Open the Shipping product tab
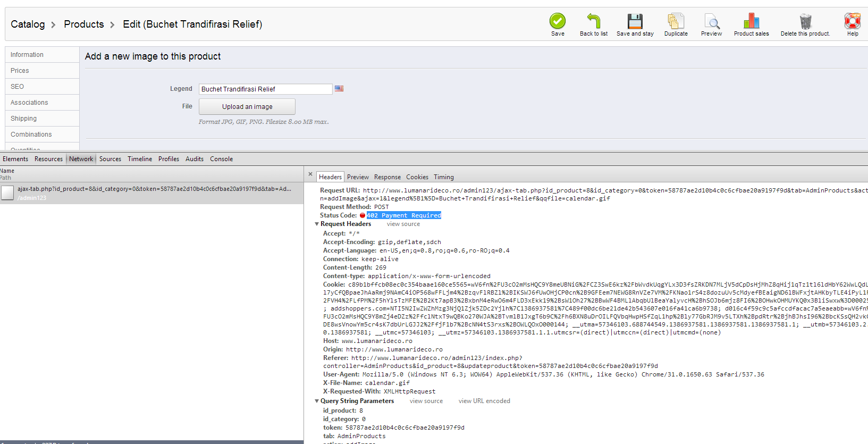This screenshot has width=868, height=444. click(42, 119)
